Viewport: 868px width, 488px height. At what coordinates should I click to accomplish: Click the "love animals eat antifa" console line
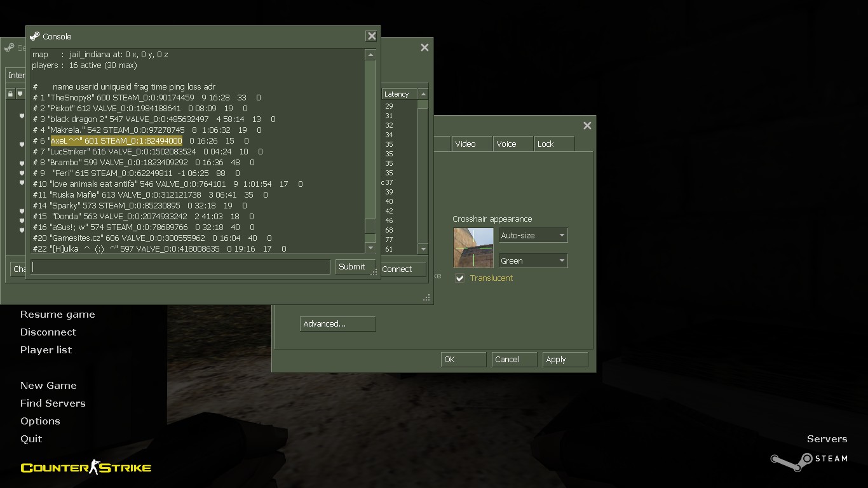[168, 184]
